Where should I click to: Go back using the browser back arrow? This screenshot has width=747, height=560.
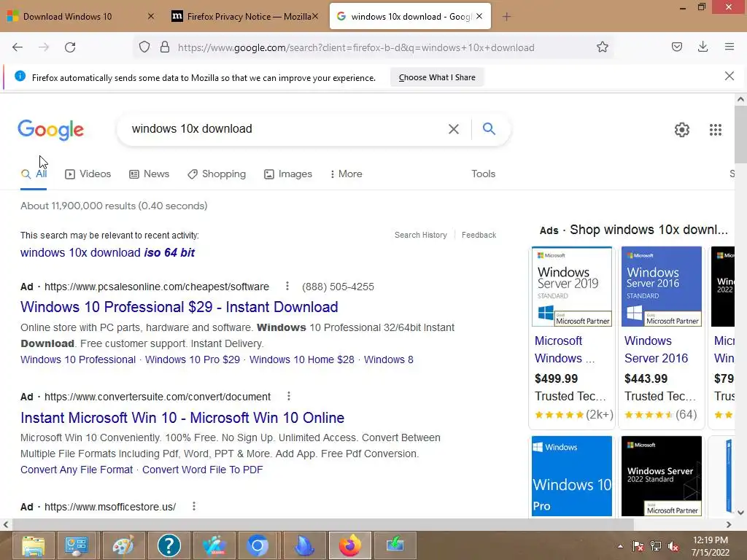coord(18,47)
